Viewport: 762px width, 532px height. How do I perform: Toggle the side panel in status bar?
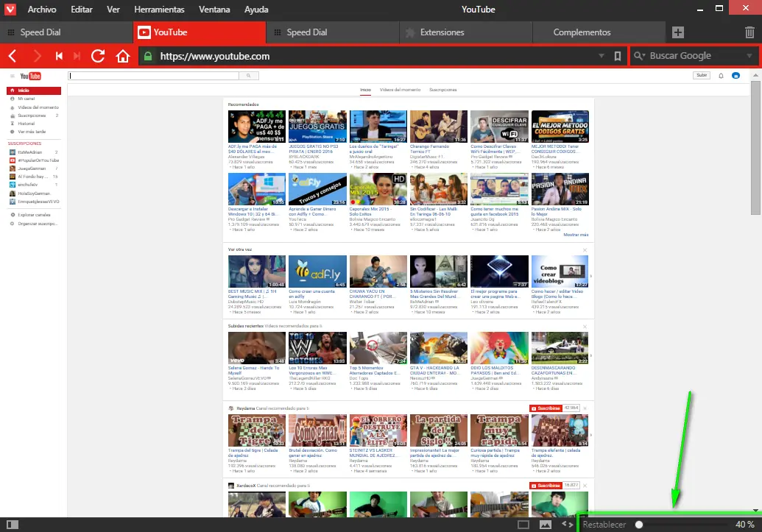(13, 525)
